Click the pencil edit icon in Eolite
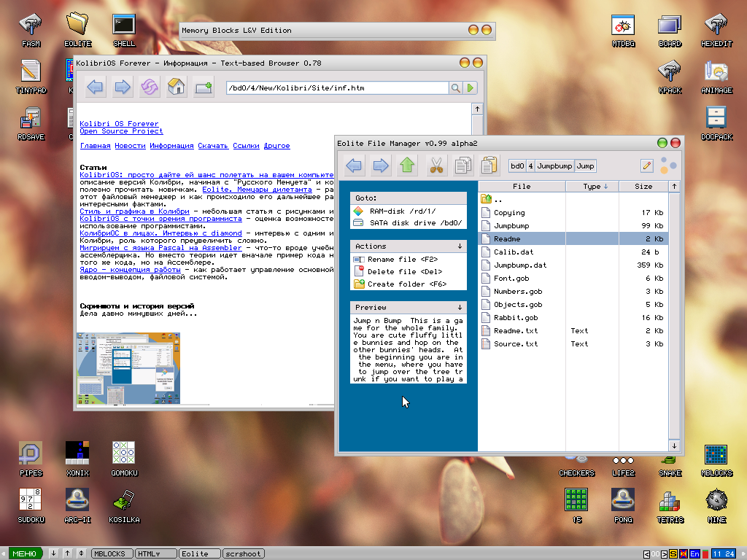Viewport: 747px width, 560px height. (x=646, y=166)
